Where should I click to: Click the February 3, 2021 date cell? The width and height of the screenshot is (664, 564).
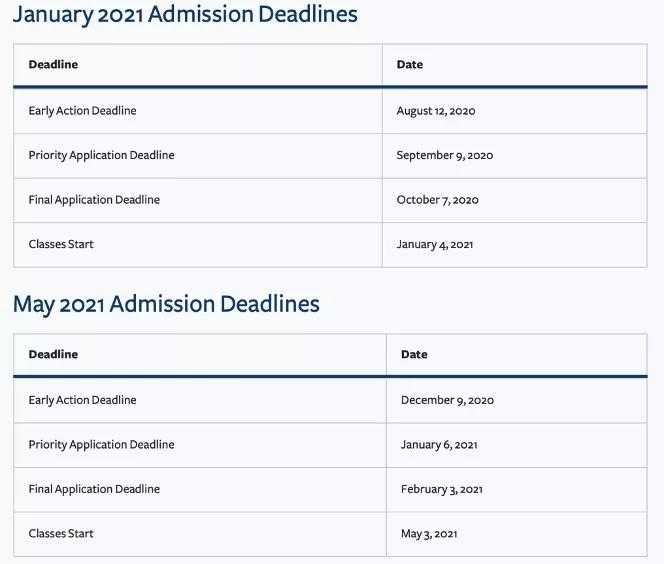click(442, 489)
